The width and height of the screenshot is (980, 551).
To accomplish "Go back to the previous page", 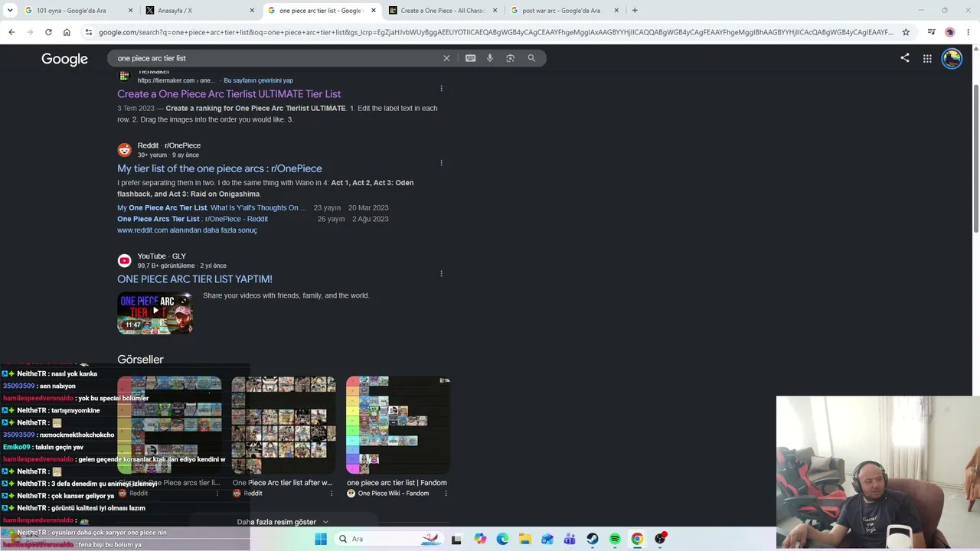I will pyautogui.click(x=11, y=32).
